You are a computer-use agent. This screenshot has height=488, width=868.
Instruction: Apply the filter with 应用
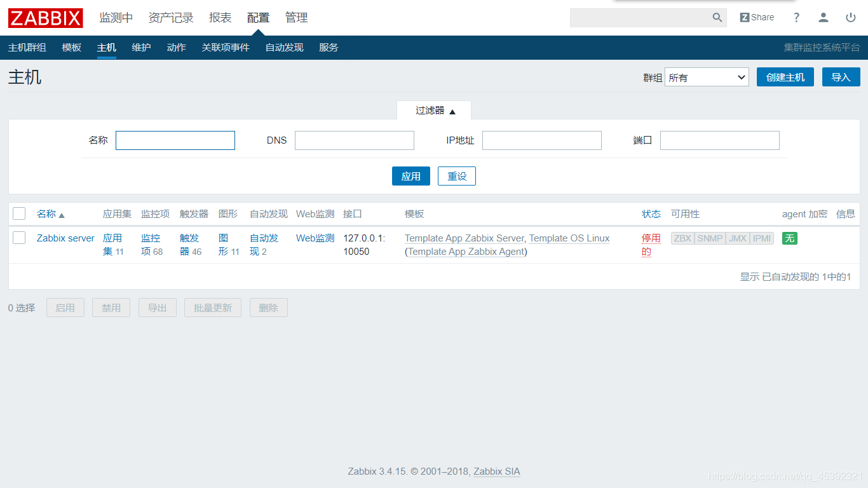click(x=411, y=176)
